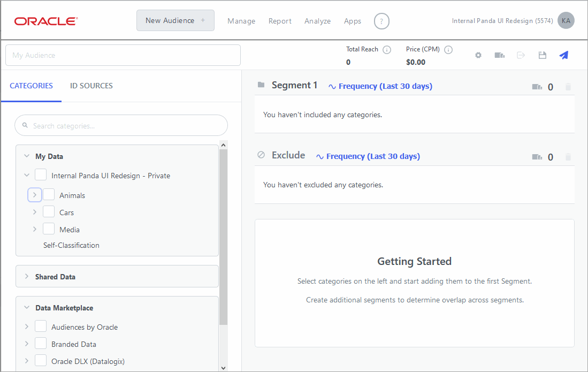Click the Search categories field
Screen dimensions: 588x372
point(121,125)
